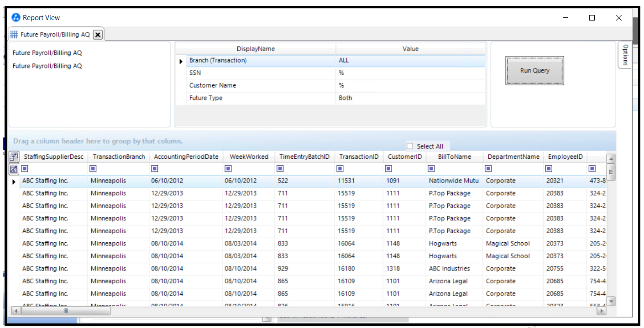The width and height of the screenshot is (644, 328).
Task: Open filter icon under WeekWorked column
Action: pos(228,169)
